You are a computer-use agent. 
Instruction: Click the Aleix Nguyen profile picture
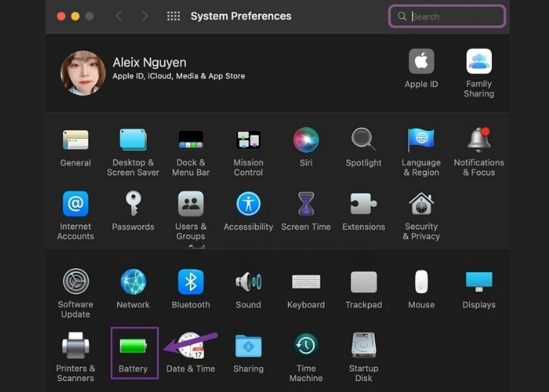[83, 73]
